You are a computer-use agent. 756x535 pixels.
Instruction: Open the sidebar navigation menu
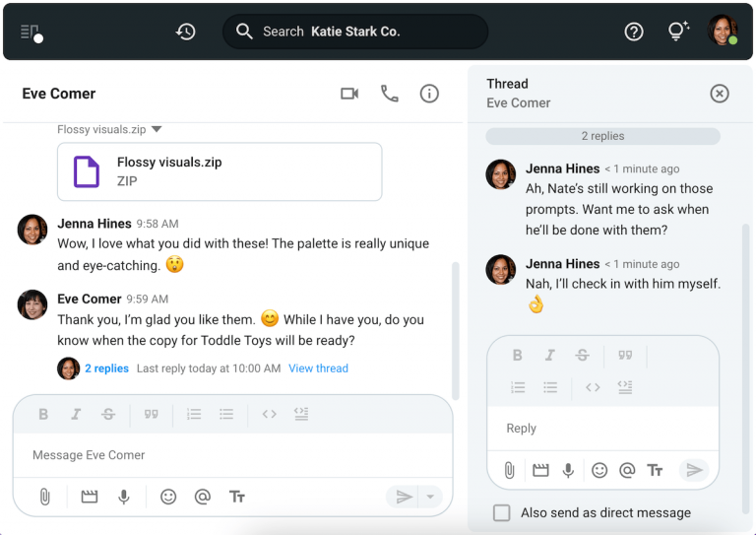pos(31,33)
